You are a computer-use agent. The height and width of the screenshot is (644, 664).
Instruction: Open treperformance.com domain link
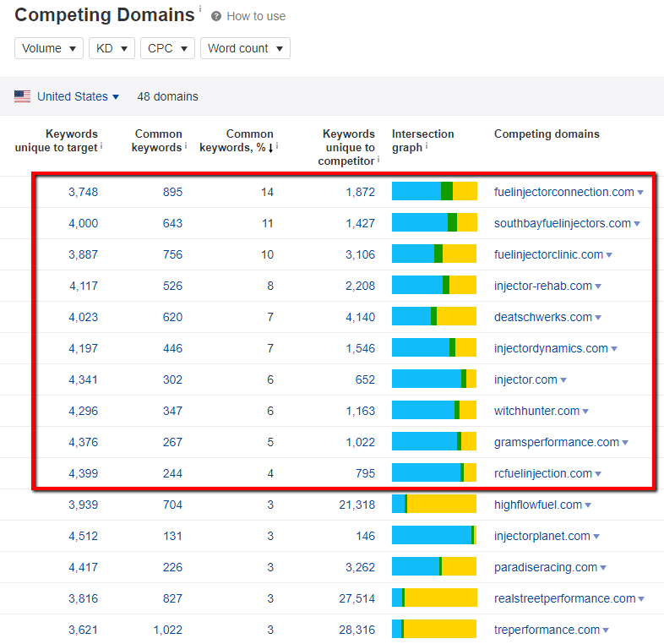point(547,630)
